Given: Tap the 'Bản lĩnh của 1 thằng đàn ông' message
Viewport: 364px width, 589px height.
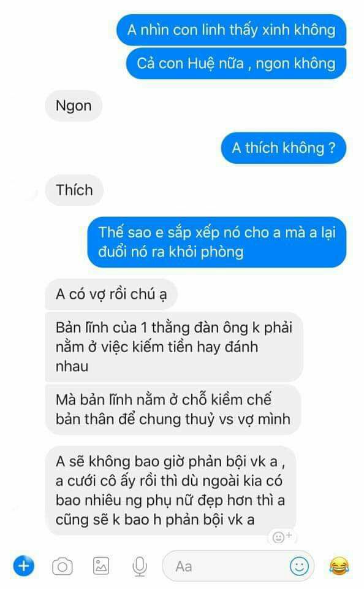Looking at the screenshot, I should (174, 347).
